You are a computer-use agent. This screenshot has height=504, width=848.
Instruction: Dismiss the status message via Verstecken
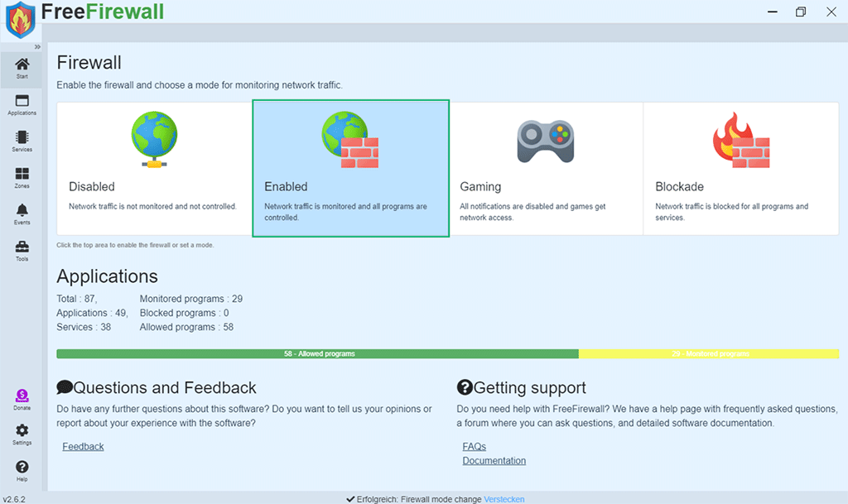click(505, 499)
